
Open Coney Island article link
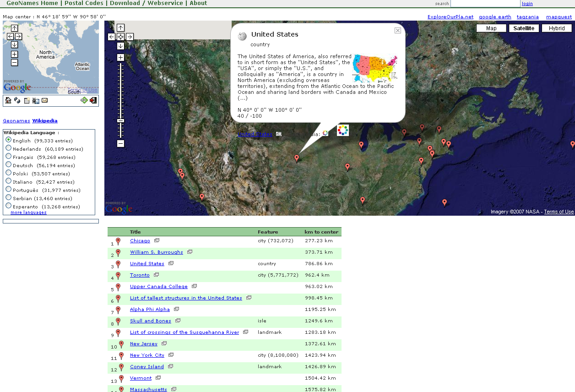[x=147, y=367]
